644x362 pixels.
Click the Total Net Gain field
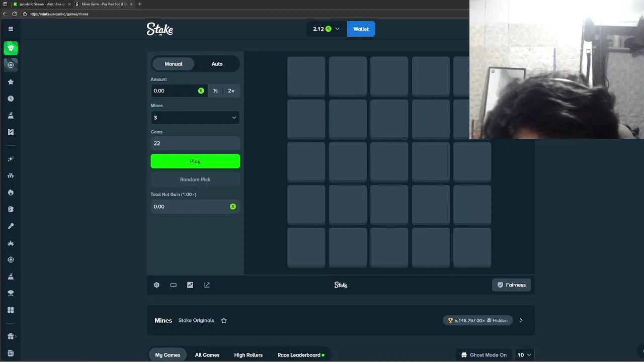(x=195, y=207)
